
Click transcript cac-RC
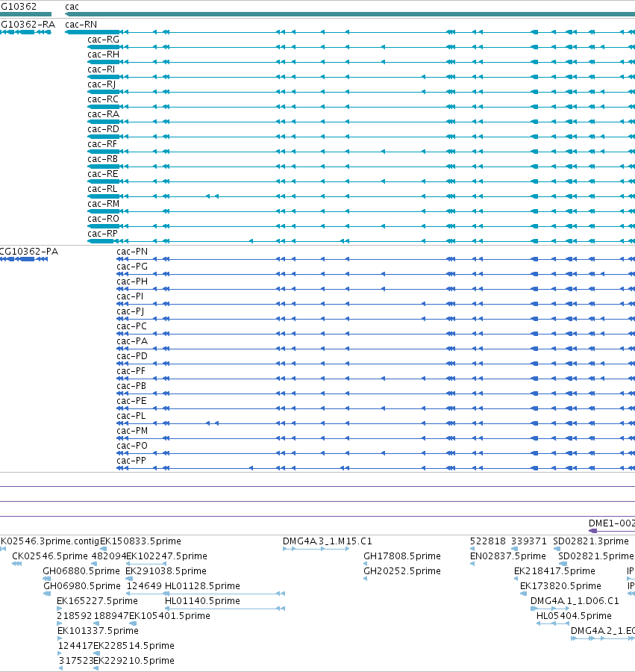click(x=103, y=99)
